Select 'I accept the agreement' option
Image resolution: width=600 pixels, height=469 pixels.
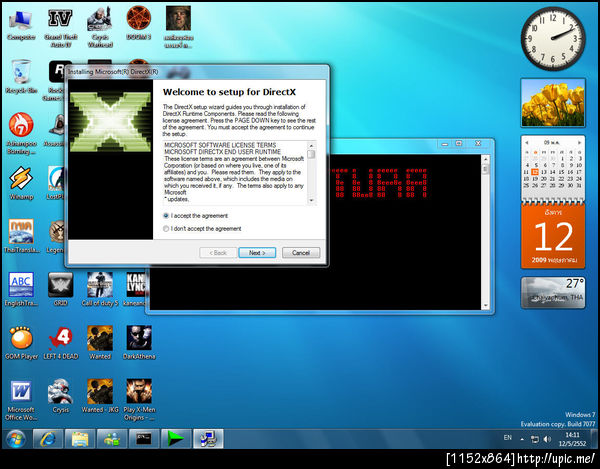[196, 216]
